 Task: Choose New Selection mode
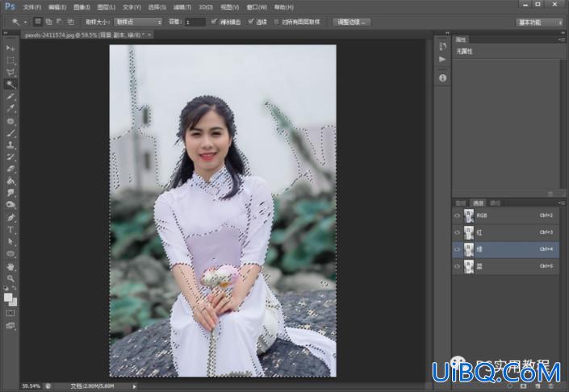(x=38, y=22)
